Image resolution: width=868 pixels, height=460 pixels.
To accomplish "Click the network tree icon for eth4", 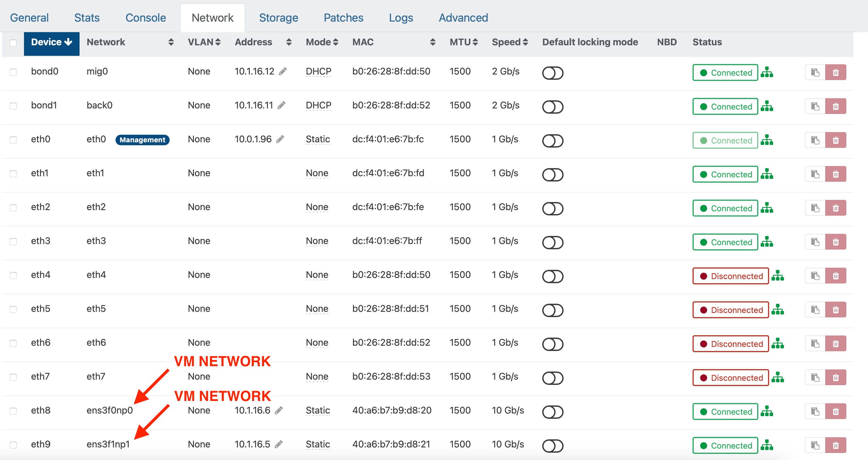I will pyautogui.click(x=778, y=276).
